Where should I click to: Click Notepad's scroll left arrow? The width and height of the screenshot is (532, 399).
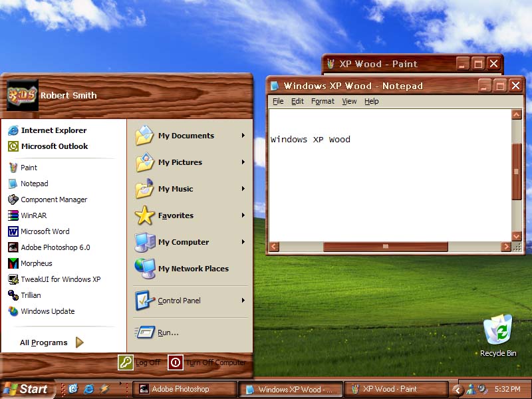274,246
